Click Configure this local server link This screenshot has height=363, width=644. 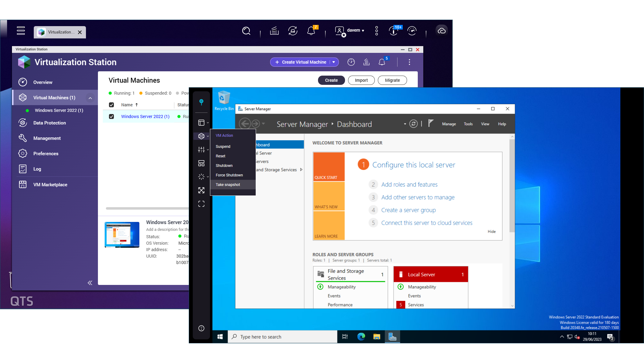click(413, 165)
